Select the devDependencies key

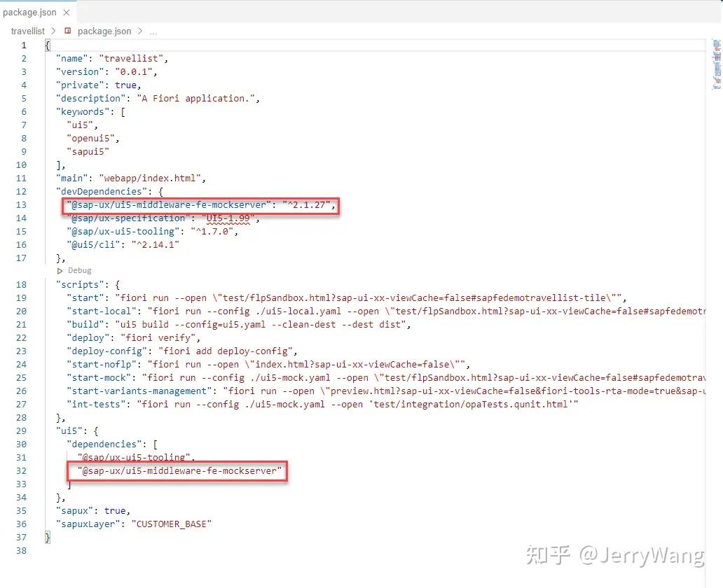(93, 191)
